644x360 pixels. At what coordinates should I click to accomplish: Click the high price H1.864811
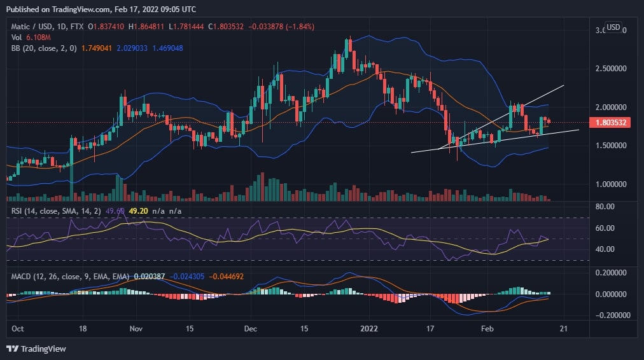(x=146, y=27)
